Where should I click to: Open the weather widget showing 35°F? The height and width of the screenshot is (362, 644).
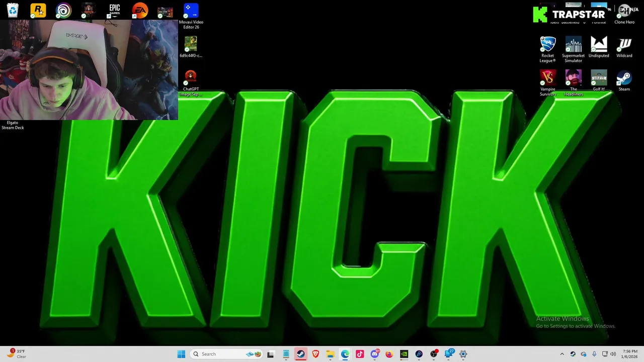16,354
